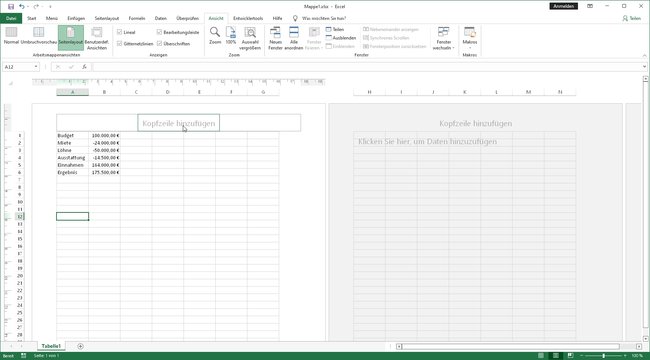The image size is (650, 360).
Task: Open a Neues Fenster
Action: tap(275, 38)
